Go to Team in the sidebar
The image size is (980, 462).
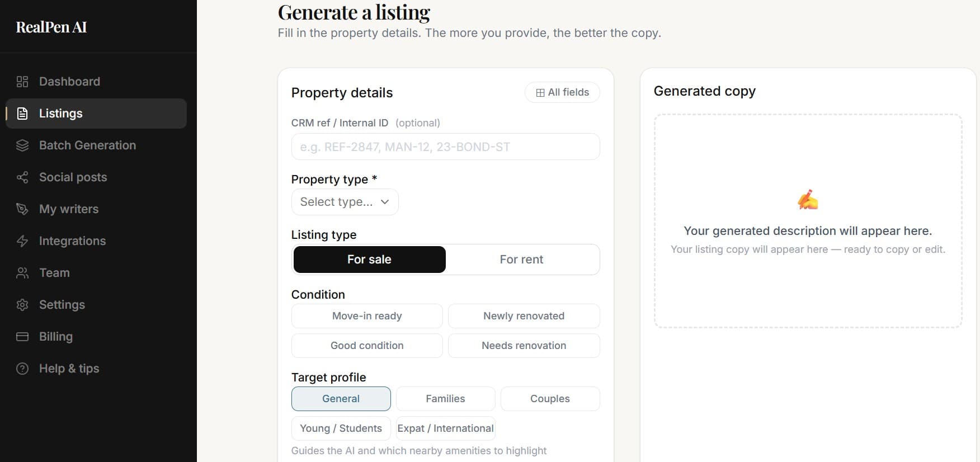(x=54, y=273)
